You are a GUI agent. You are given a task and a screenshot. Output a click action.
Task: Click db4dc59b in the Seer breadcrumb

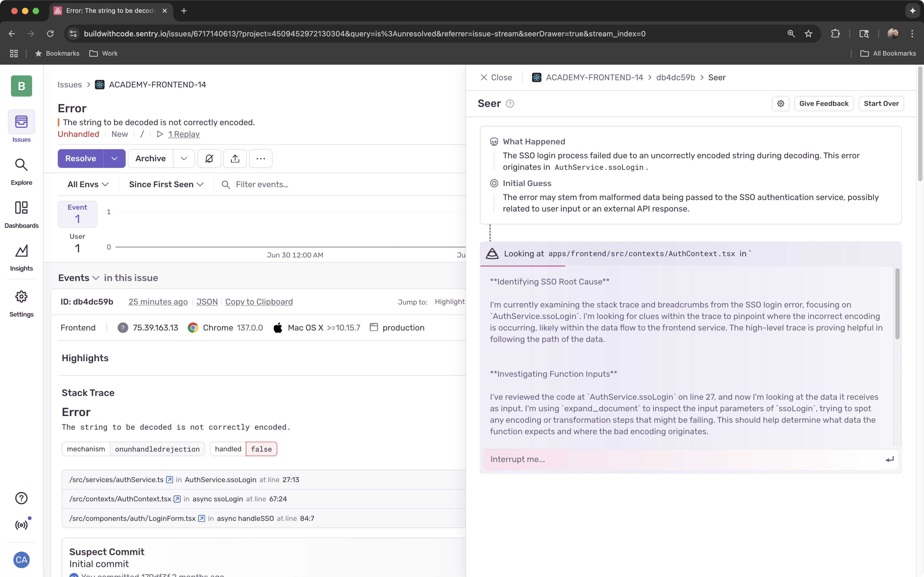click(x=676, y=78)
